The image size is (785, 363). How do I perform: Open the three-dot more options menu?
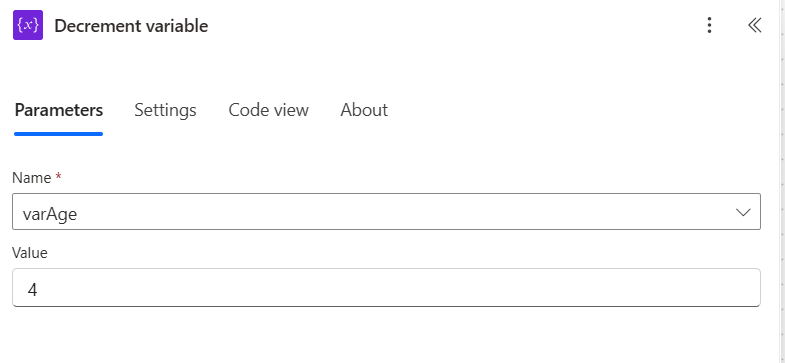[709, 25]
